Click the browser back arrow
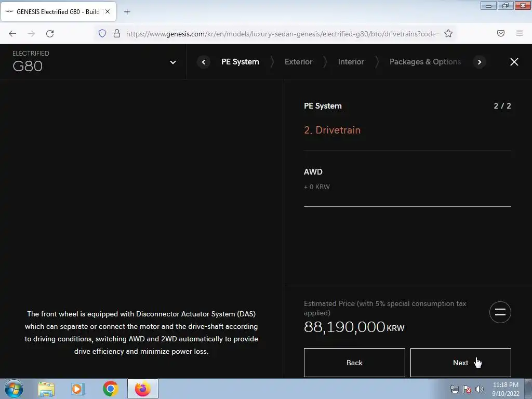 pyautogui.click(x=12, y=34)
